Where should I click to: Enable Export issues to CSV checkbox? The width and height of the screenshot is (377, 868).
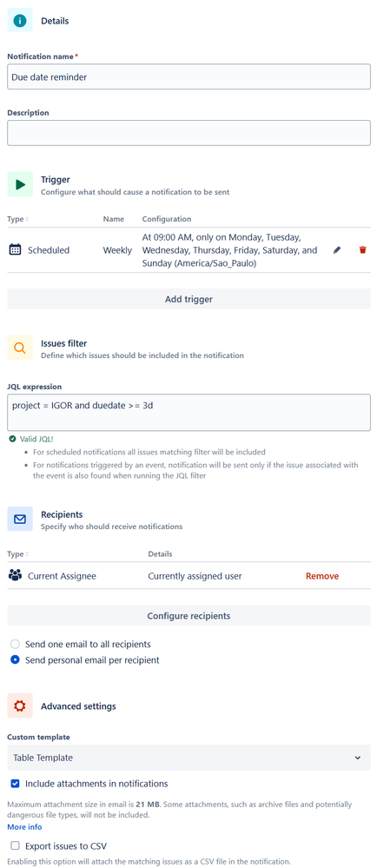(15, 846)
